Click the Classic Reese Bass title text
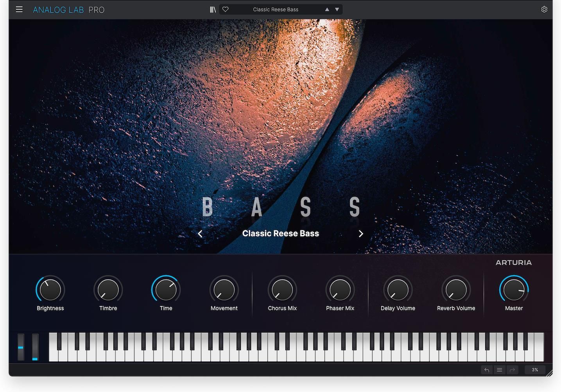 (x=281, y=233)
